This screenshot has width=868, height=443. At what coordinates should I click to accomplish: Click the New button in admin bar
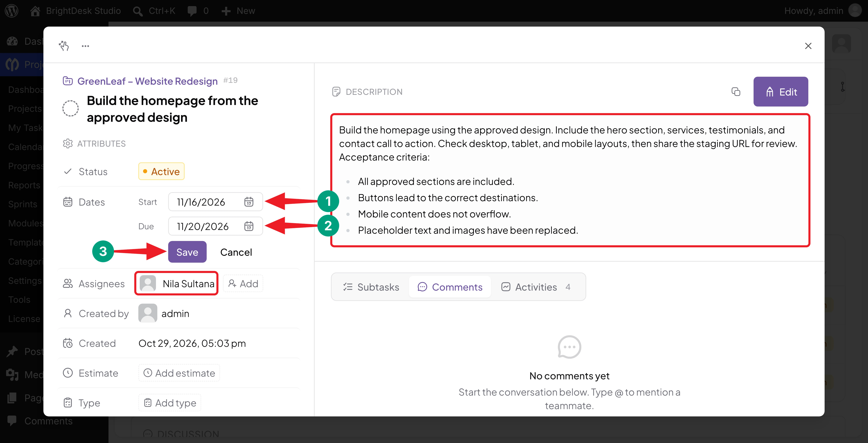tap(238, 11)
